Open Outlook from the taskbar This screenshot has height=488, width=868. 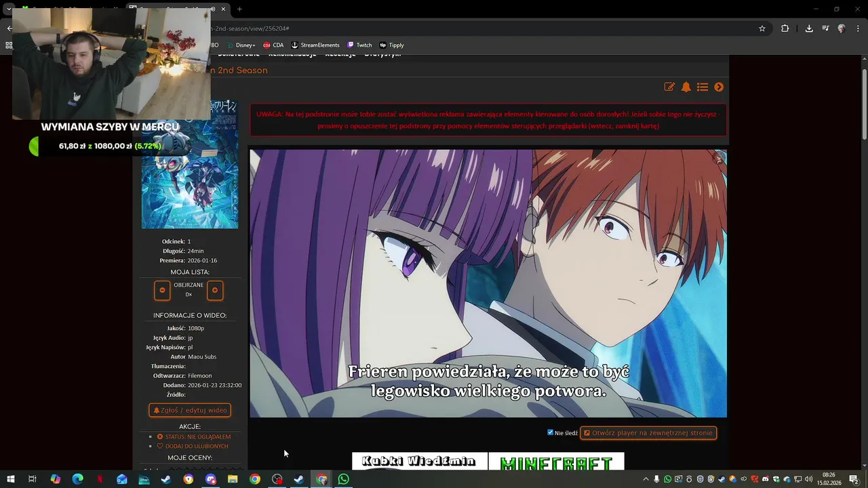(121, 479)
